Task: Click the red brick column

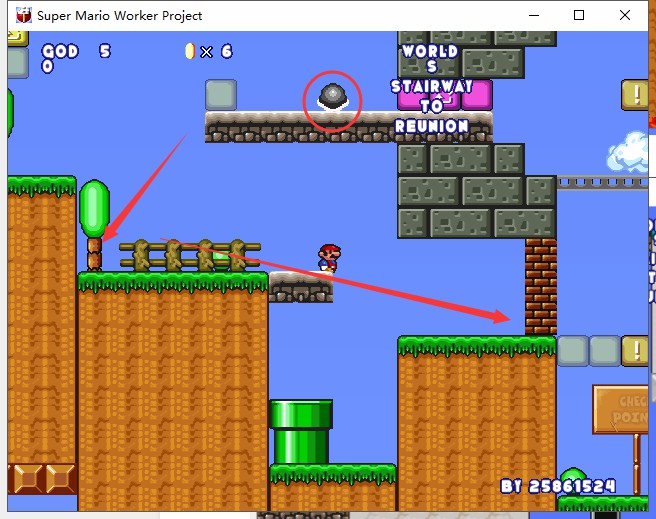Action: (541, 286)
